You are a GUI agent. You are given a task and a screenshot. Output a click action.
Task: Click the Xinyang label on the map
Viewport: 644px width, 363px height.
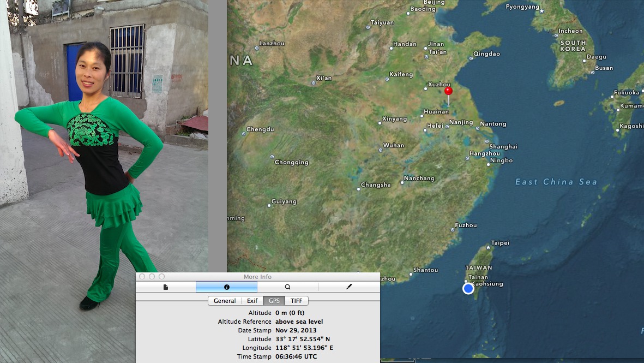[394, 119]
